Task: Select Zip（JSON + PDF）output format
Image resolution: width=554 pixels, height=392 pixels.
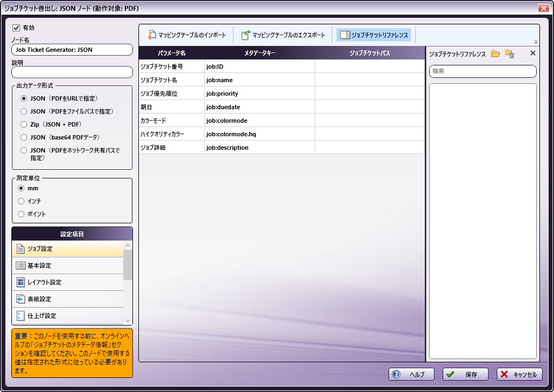Action: coord(24,124)
